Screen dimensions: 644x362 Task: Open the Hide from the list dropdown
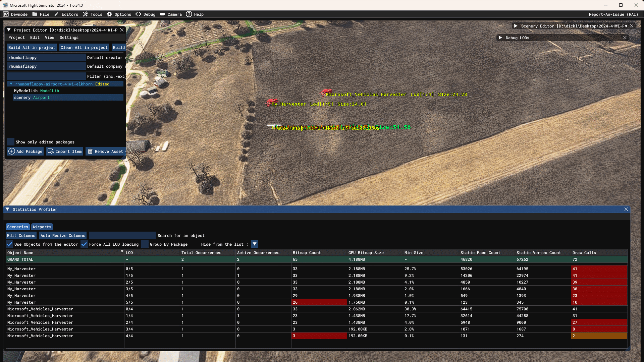[255, 244]
